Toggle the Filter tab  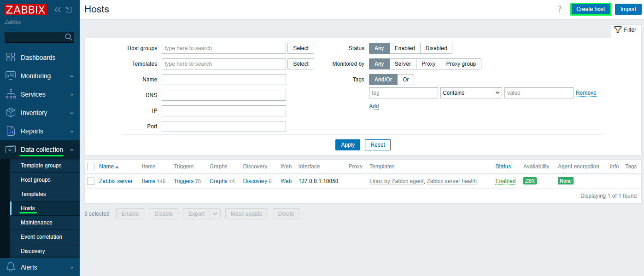tap(626, 30)
